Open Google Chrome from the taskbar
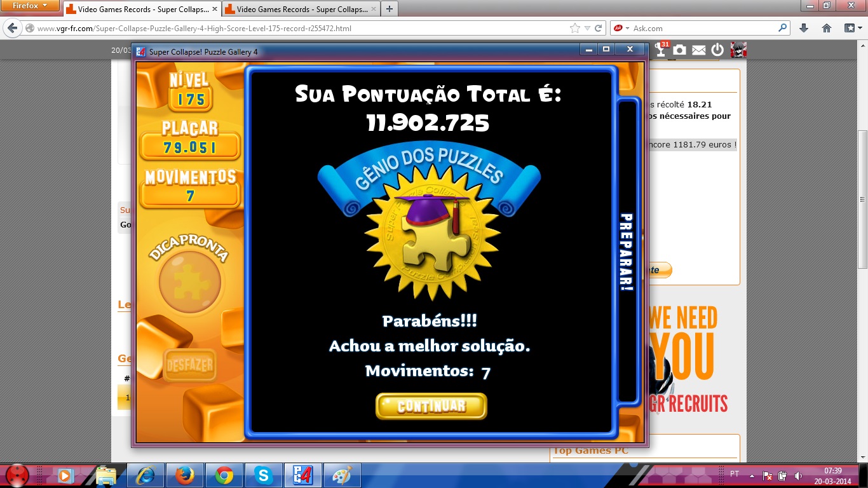868x488 pixels. click(224, 475)
